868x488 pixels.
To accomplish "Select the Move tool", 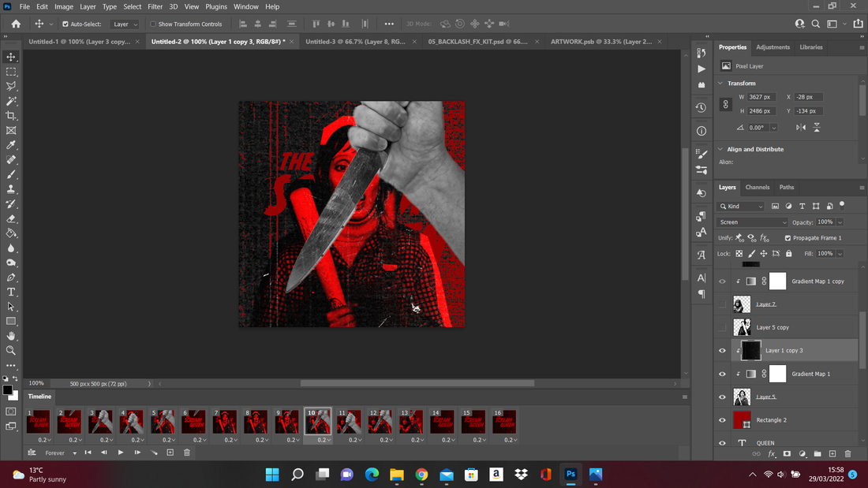I will coord(11,57).
